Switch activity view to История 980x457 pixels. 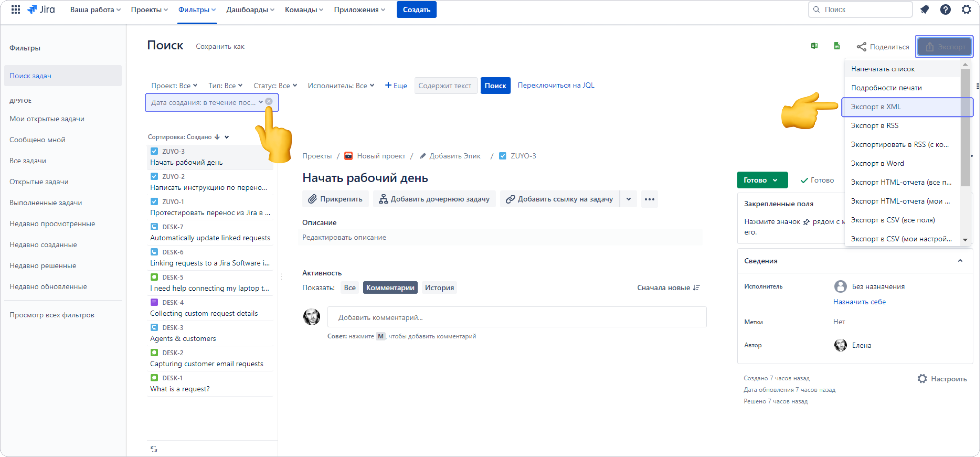[439, 288]
